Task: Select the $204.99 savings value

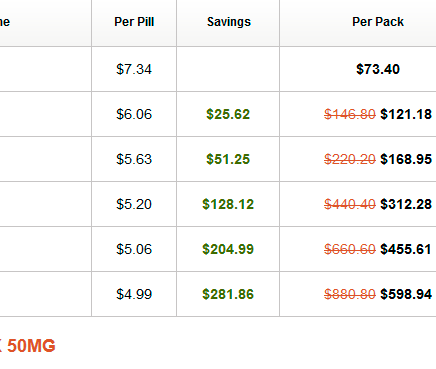Action: [x=228, y=249]
